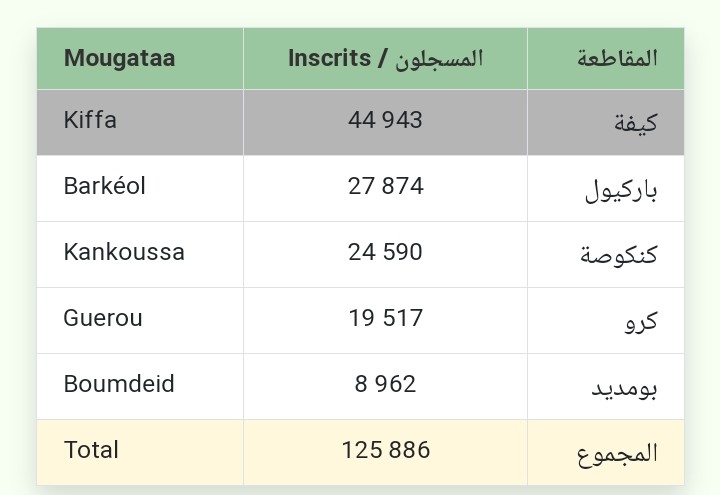This screenshot has width=720, height=495.
Task: Click the Arabic name باركيول
Action: tap(620, 190)
